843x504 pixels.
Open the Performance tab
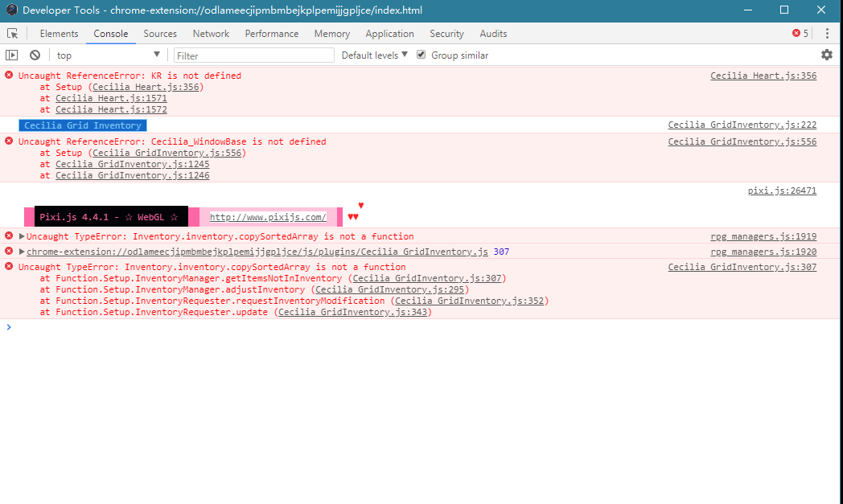[x=272, y=33]
